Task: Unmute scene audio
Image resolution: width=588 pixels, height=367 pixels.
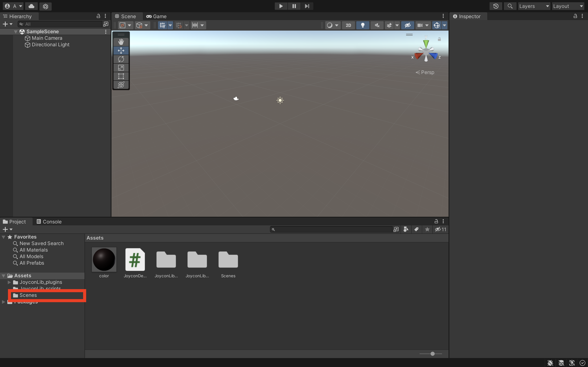Action: coord(377,25)
